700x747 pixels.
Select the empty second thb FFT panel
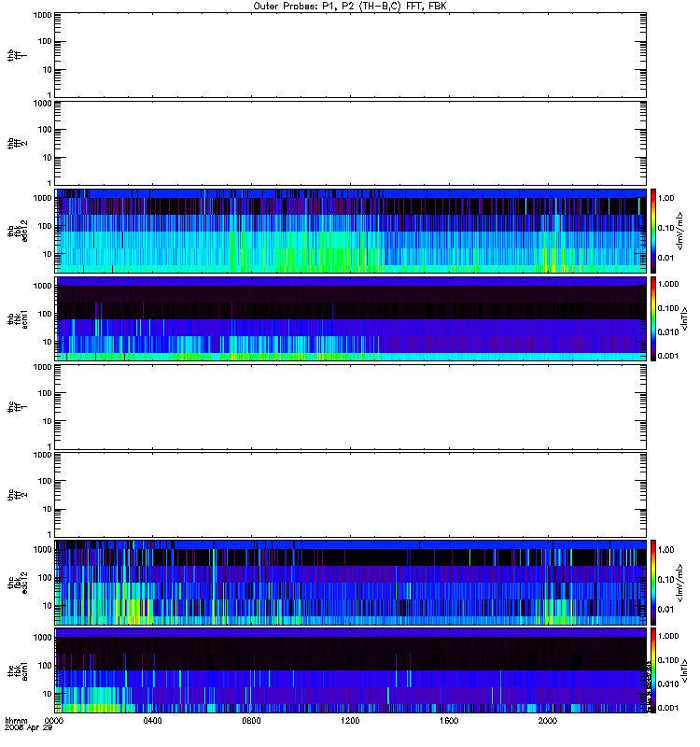[x=350, y=143]
